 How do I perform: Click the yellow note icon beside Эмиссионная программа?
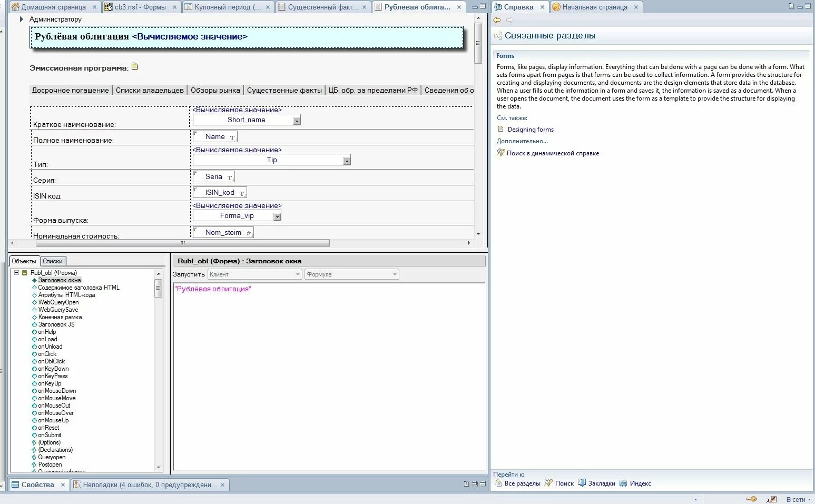point(135,66)
